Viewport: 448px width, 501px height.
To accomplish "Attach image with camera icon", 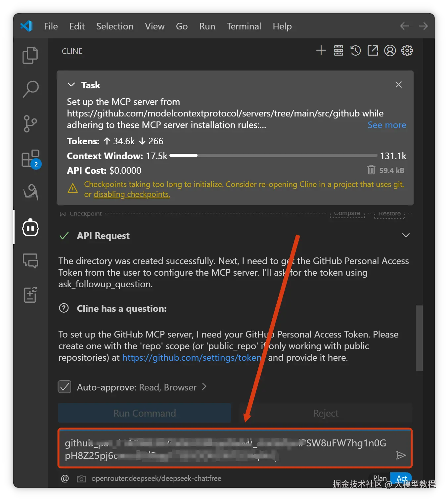I will point(81,479).
